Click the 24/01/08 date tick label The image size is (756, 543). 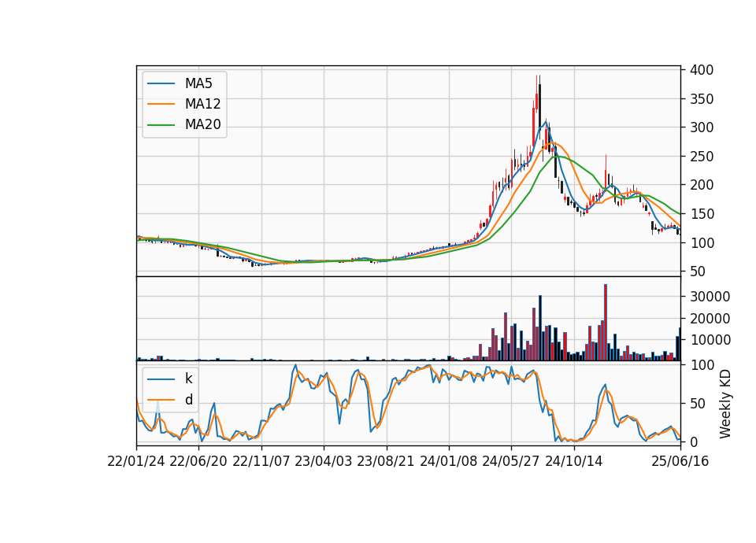pos(448,462)
